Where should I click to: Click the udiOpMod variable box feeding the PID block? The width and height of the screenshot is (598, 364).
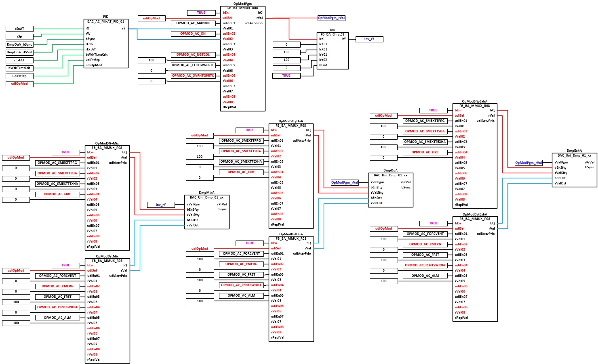19,84
